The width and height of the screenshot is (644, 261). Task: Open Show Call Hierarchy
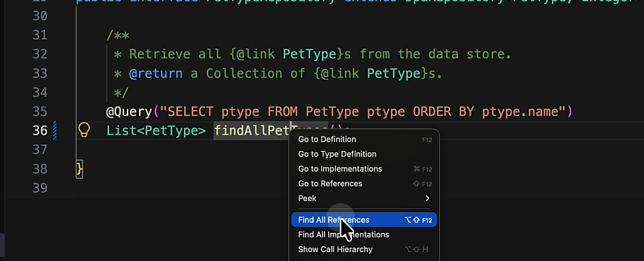pos(364,249)
